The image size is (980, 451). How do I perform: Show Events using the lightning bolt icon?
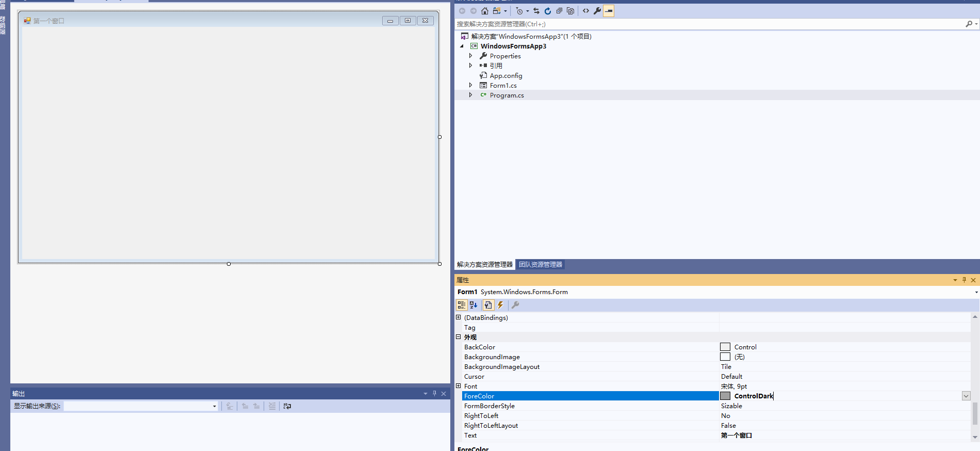point(500,305)
